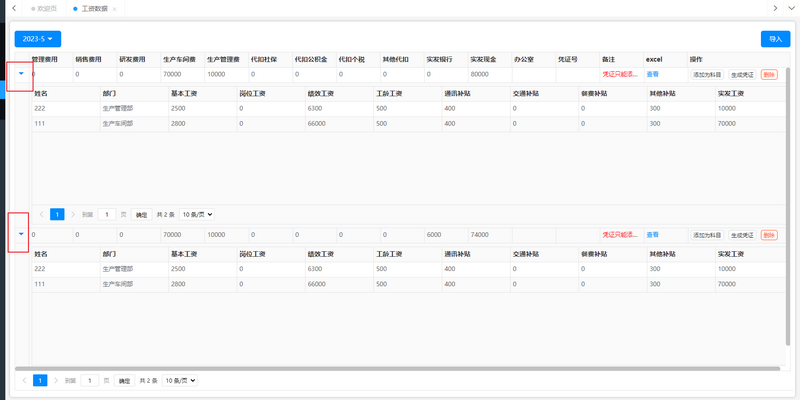The image size is (800, 400).
Task: Switch to the 欢迎页 tab
Action: 43,9
